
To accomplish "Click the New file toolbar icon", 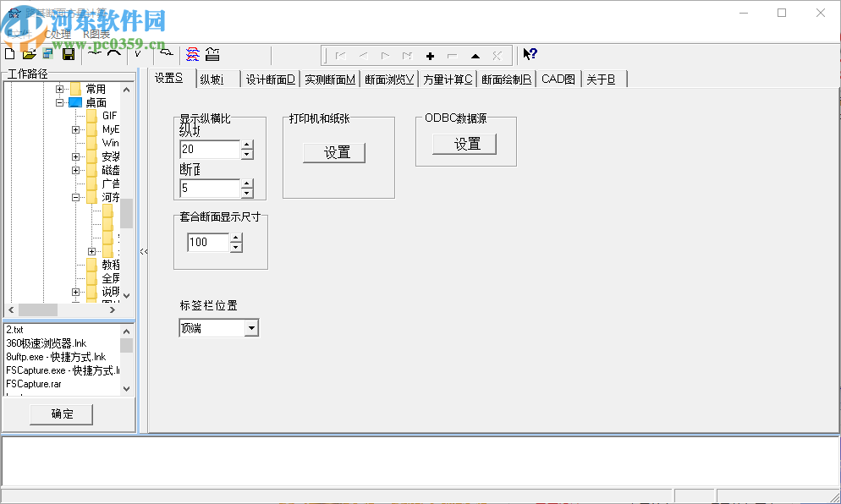I will pyautogui.click(x=8, y=53).
